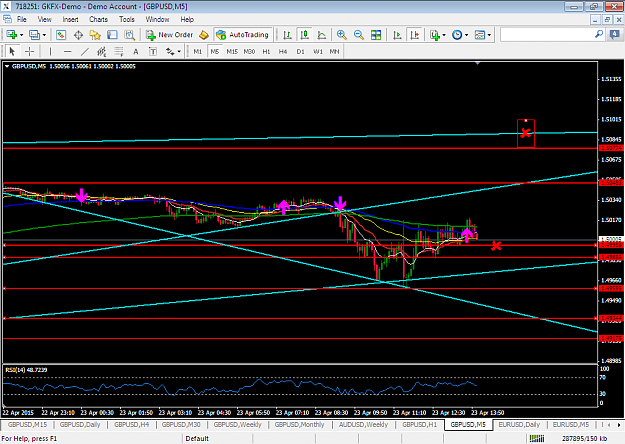This screenshot has height=444, width=625.
Task: Select the equidistant channel tool
Action: coord(102,51)
